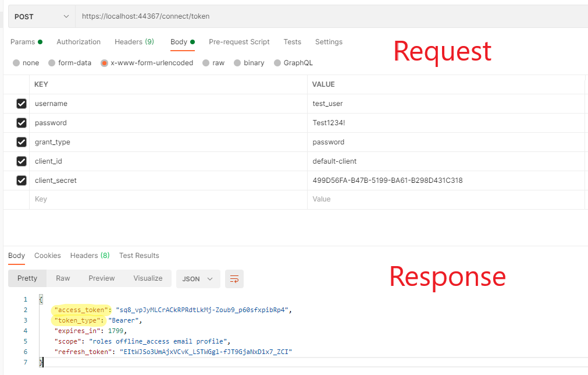This screenshot has width=588, height=375.
Task: Choose the raw body option
Action: click(206, 63)
